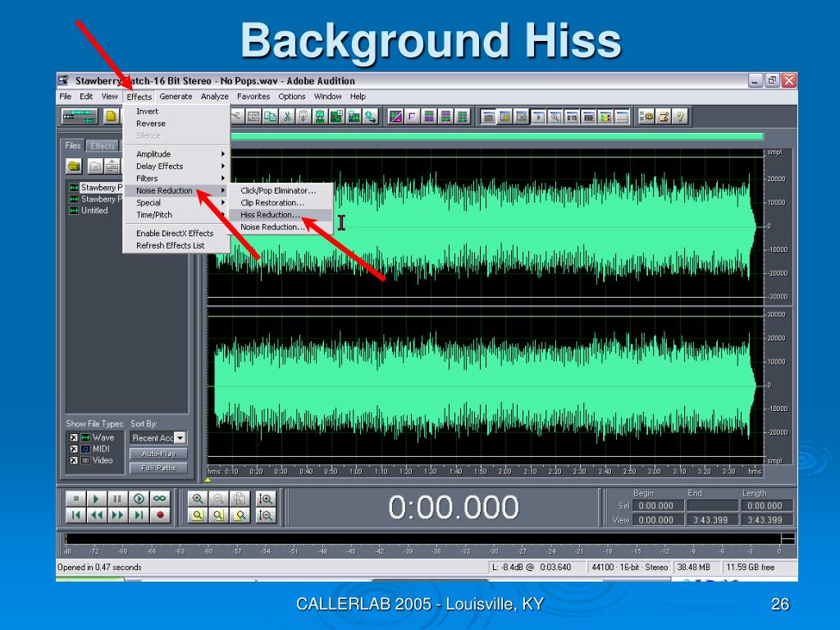The image size is (840, 630).
Task: Pause playback with the Pause button
Action: 116,499
